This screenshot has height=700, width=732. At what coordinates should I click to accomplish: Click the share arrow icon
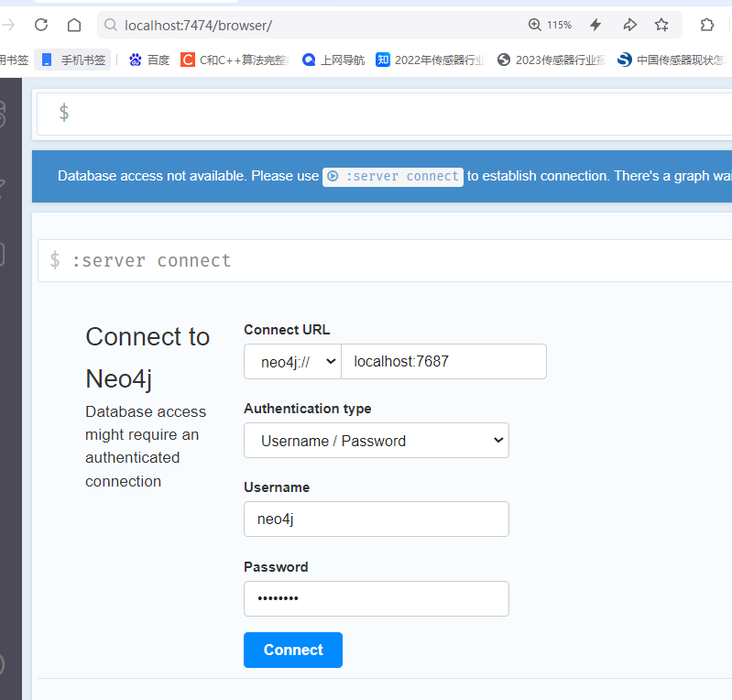(629, 25)
